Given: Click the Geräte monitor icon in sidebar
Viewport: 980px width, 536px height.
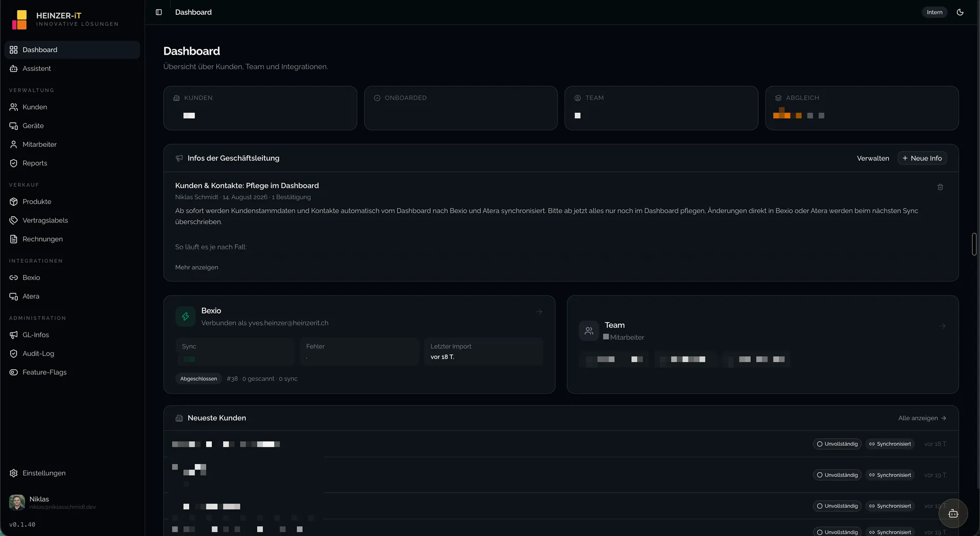Looking at the screenshot, I should tap(14, 126).
